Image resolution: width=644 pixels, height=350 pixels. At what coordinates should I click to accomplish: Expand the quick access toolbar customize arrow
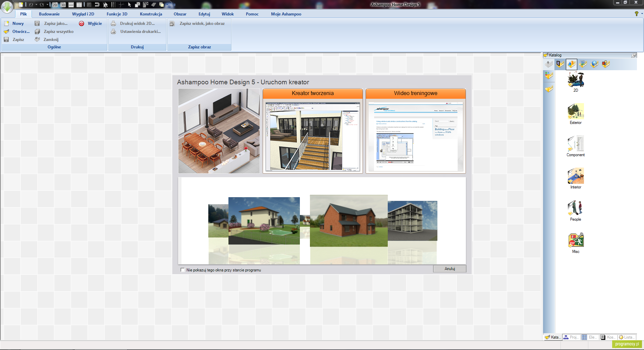[174, 5]
